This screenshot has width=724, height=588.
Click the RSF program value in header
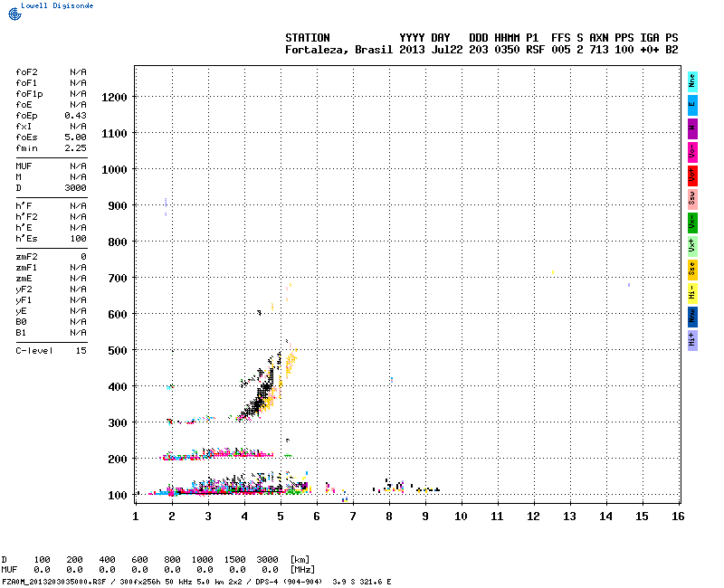[x=535, y=50]
